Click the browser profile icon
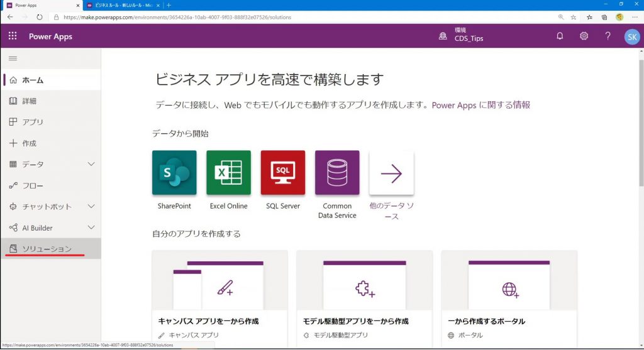The image size is (644, 350). pyautogui.click(x=619, y=17)
